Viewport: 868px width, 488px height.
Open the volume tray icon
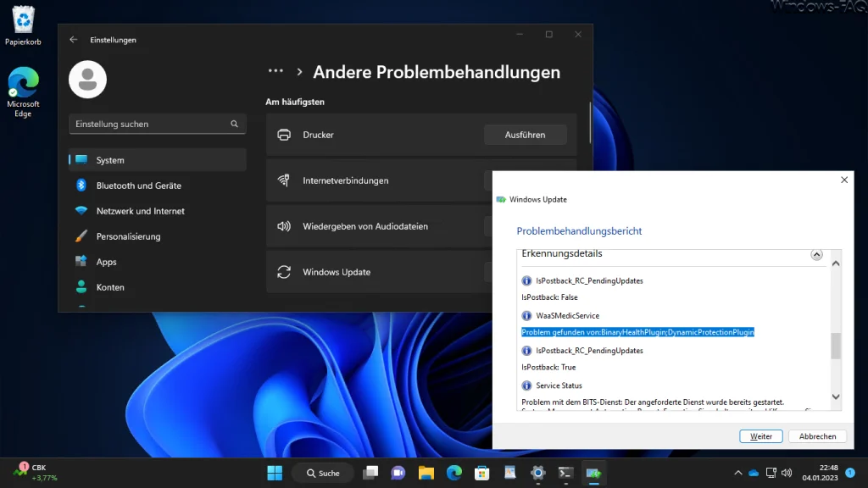[x=787, y=473]
